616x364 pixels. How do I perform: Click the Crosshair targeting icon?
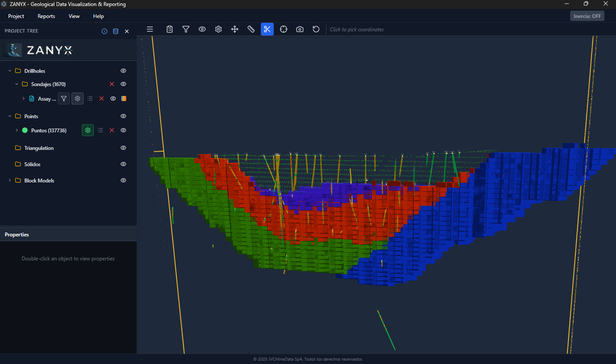coord(283,29)
